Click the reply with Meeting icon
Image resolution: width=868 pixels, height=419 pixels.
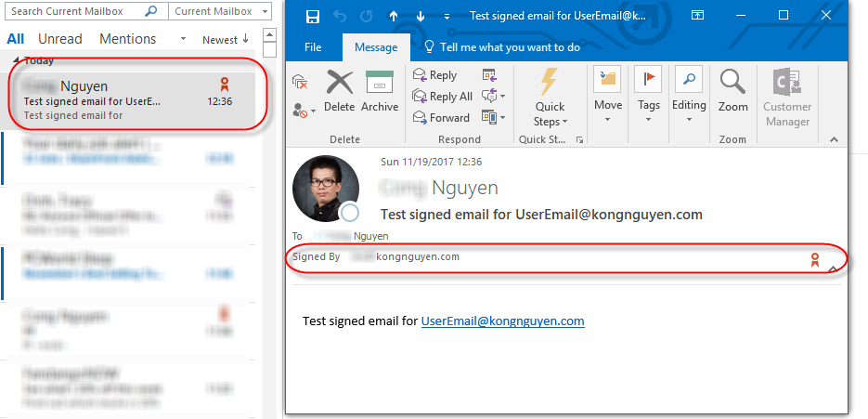(x=489, y=75)
